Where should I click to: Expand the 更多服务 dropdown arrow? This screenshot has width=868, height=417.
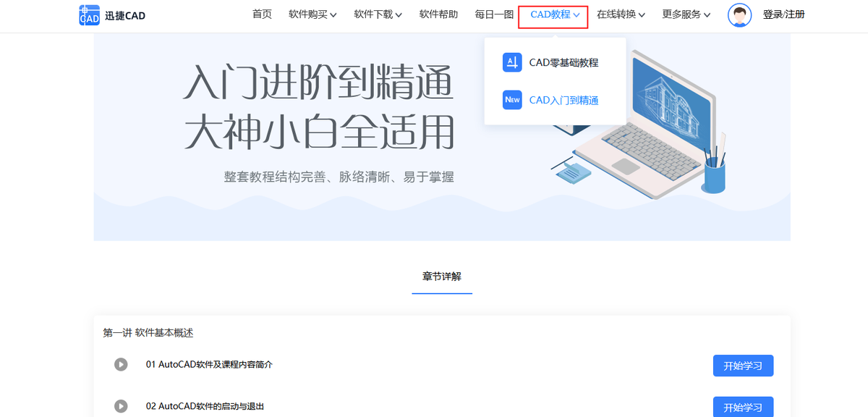point(707,15)
